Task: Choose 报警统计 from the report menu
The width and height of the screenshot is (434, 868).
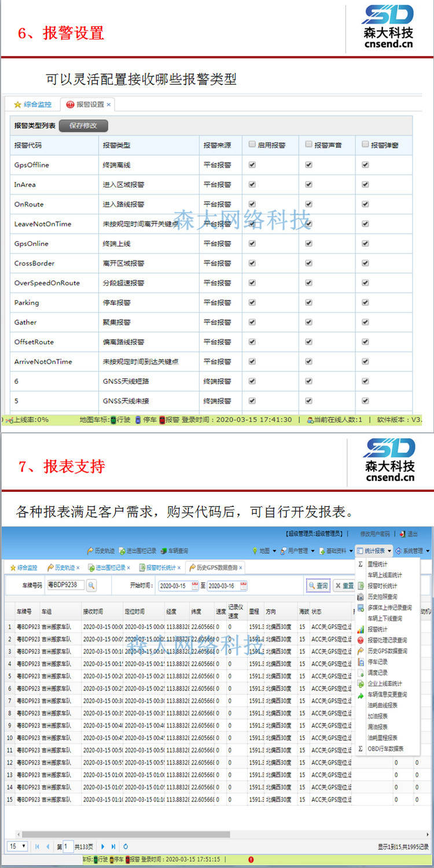Action: point(377,629)
